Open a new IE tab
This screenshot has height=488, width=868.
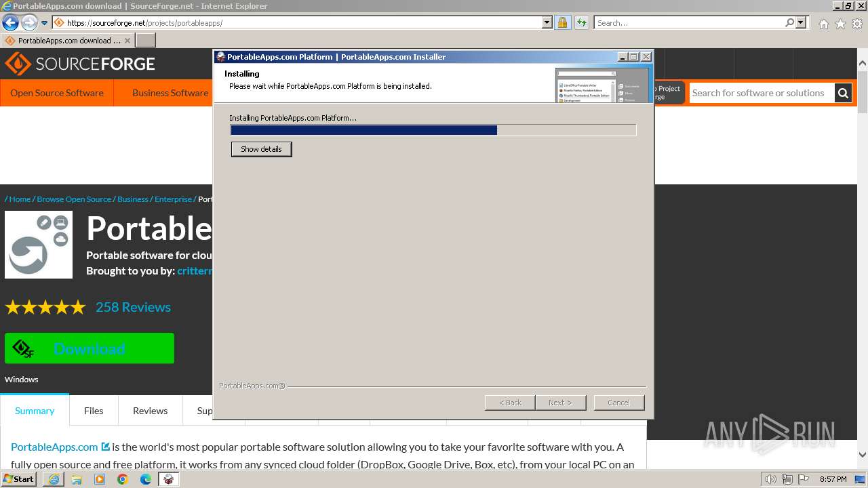pos(146,41)
